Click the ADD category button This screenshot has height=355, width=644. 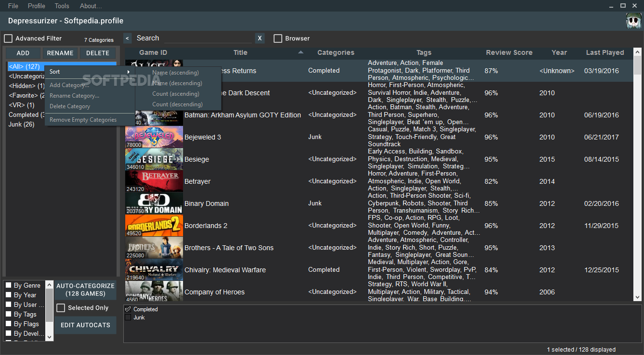point(23,53)
